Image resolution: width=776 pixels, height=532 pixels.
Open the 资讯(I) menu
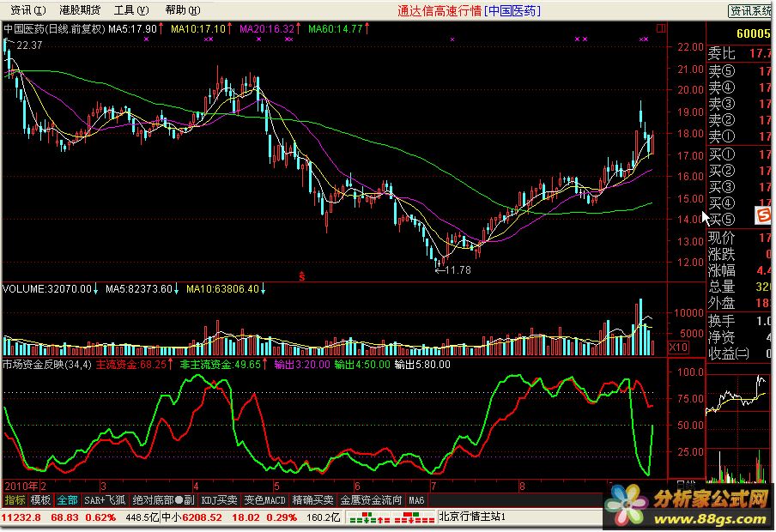(x=28, y=10)
